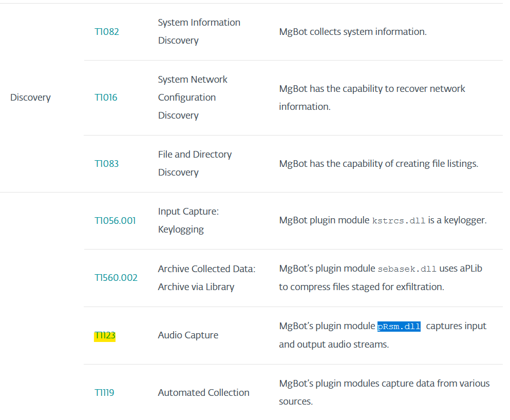Viewport: 510px width, 420px height.
Task: Open the T1016 technique link
Action: (x=106, y=97)
